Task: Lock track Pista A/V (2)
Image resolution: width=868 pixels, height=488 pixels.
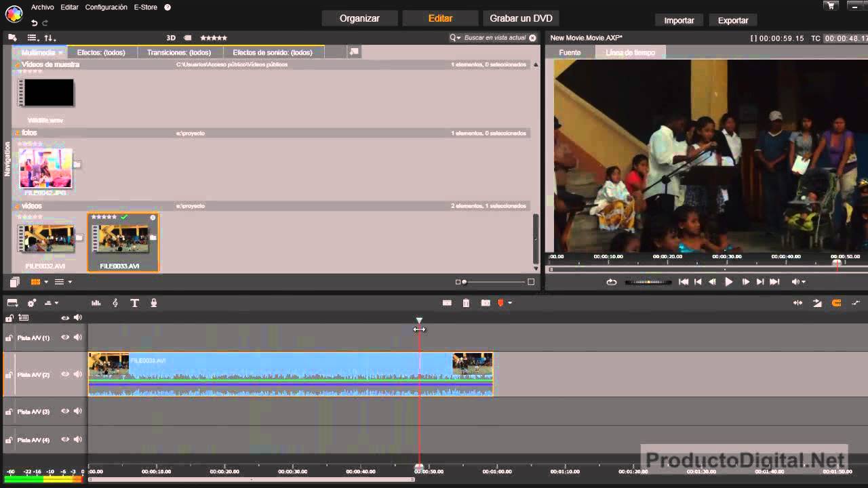Action: pos(9,375)
